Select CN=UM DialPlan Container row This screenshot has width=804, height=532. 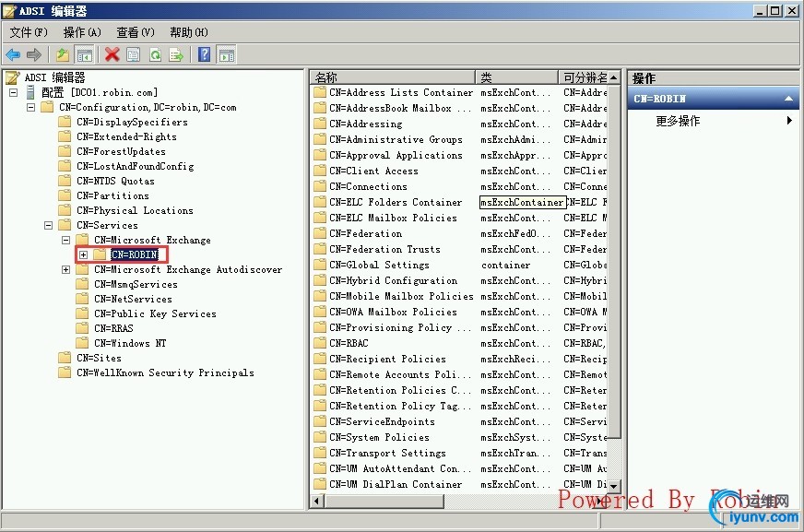click(459, 484)
